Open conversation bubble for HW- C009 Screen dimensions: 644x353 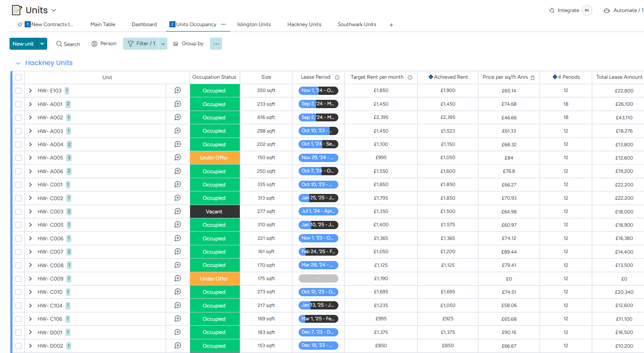[178, 278]
